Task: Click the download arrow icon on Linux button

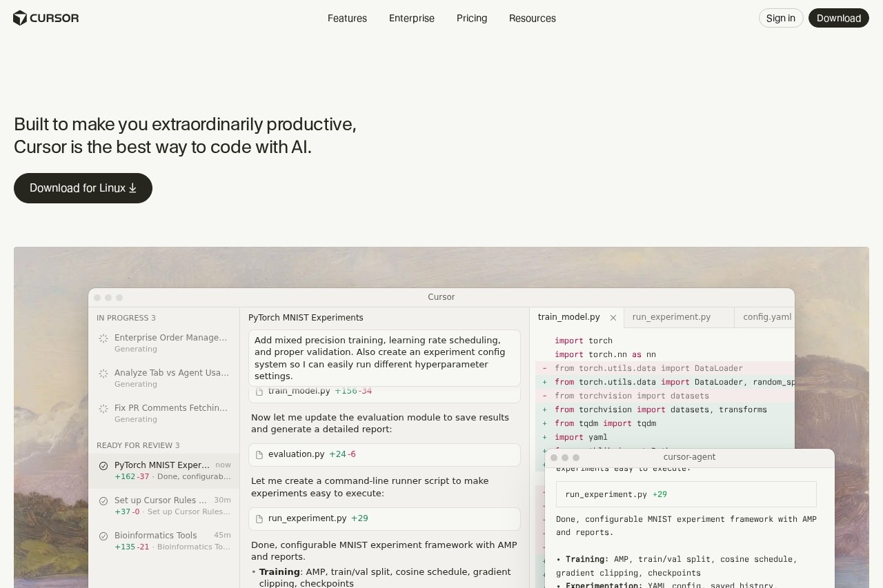Action: [132, 188]
